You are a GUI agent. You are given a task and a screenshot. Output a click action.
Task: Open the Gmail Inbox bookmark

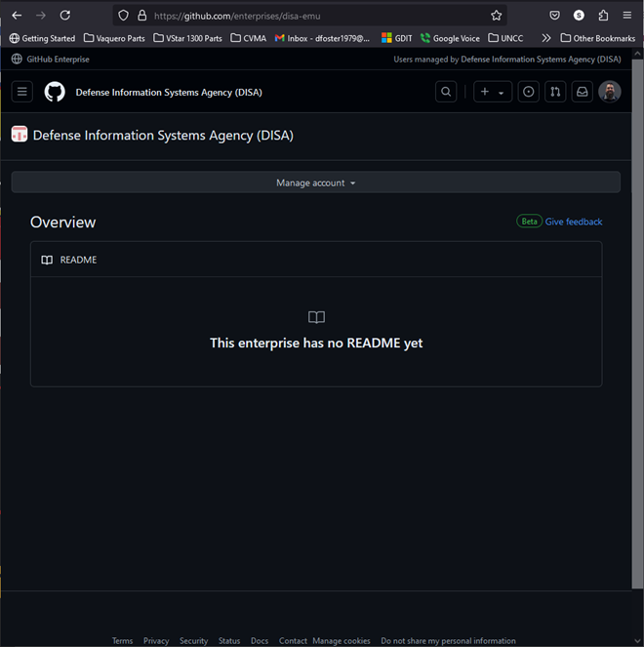click(322, 38)
